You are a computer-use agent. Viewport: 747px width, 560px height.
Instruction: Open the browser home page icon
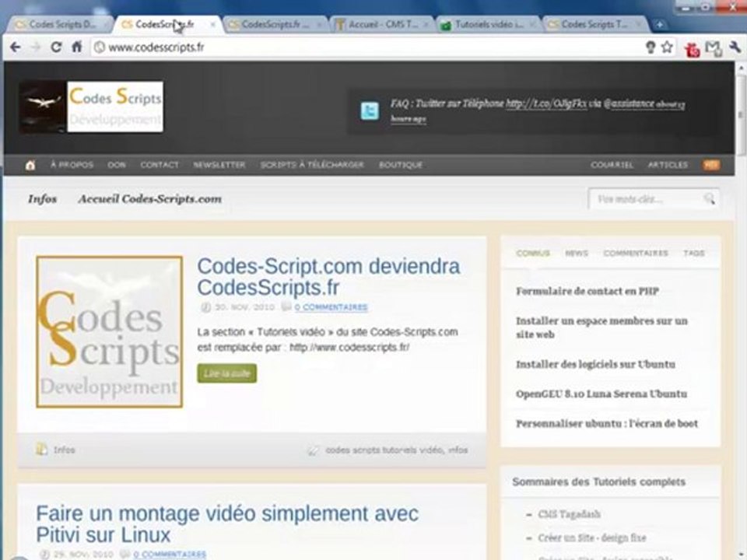77,47
